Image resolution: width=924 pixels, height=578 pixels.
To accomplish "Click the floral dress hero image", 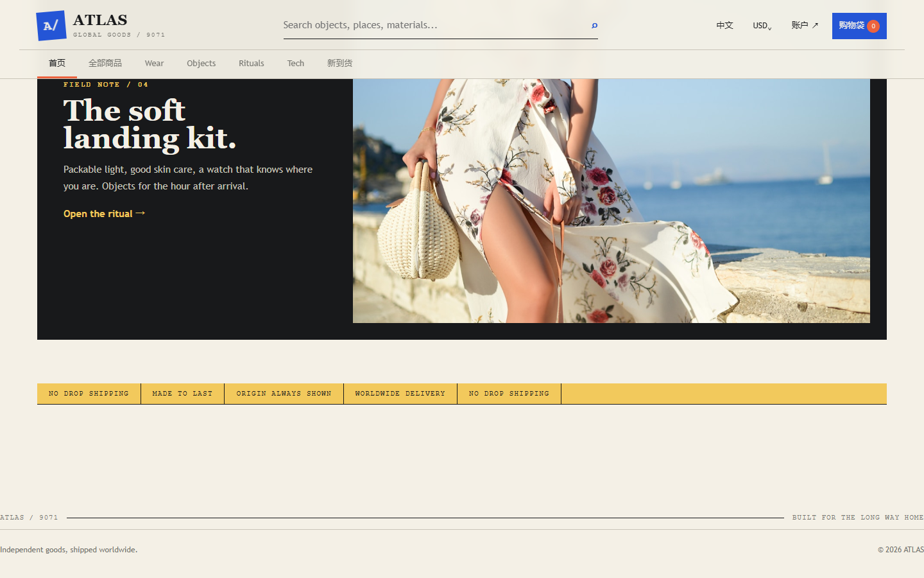I will coord(612,200).
